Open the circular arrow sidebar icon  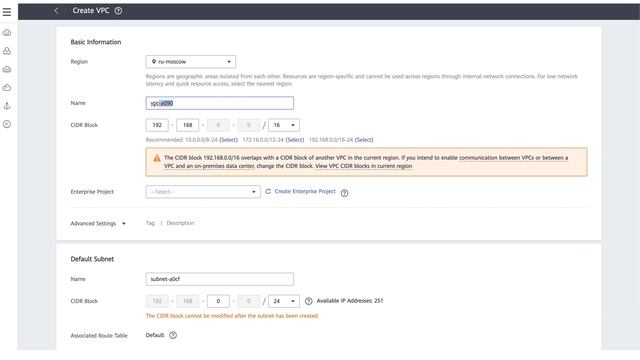pyautogui.click(x=7, y=124)
